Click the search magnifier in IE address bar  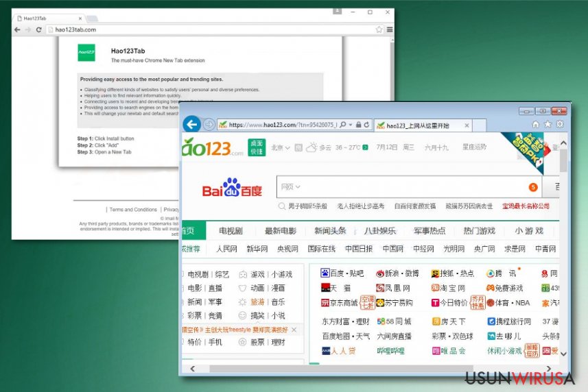pyautogui.click(x=343, y=125)
